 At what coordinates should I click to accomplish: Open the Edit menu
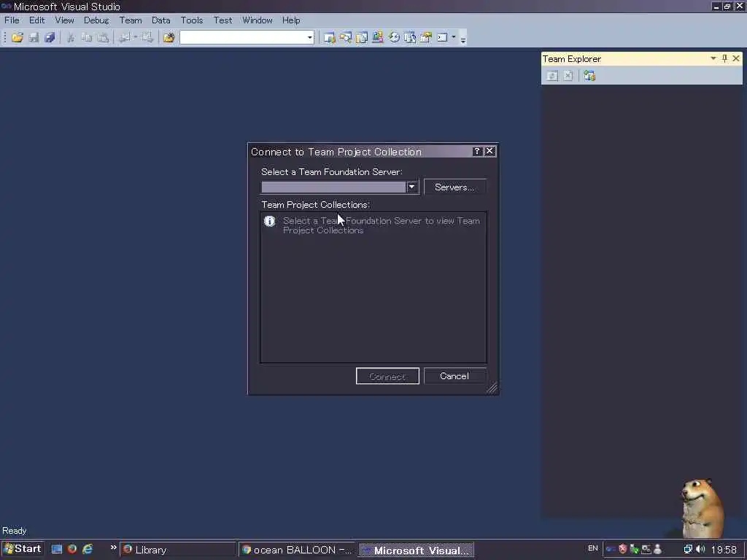(x=36, y=20)
